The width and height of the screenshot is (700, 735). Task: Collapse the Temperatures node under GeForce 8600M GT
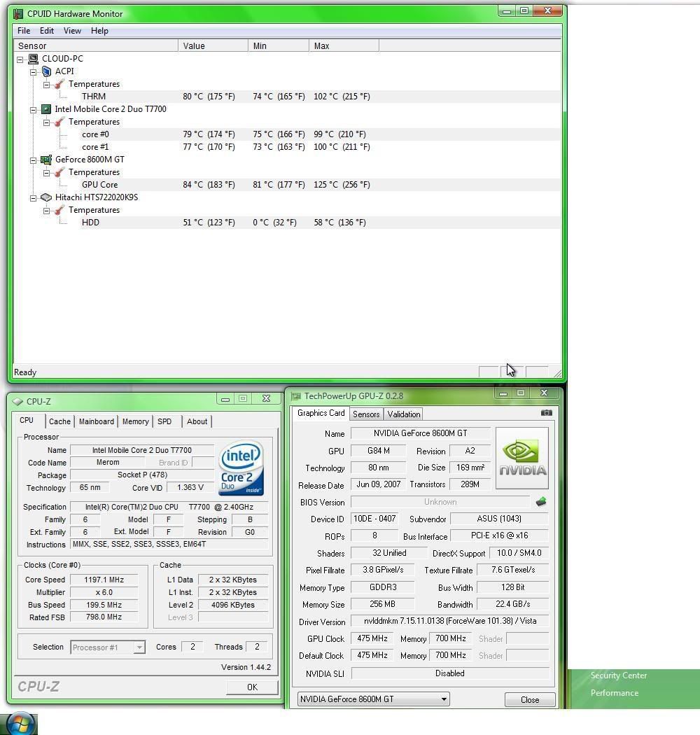(x=46, y=174)
